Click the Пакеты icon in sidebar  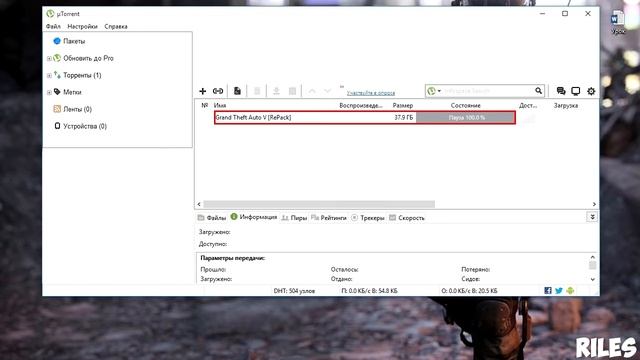pyautogui.click(x=57, y=41)
